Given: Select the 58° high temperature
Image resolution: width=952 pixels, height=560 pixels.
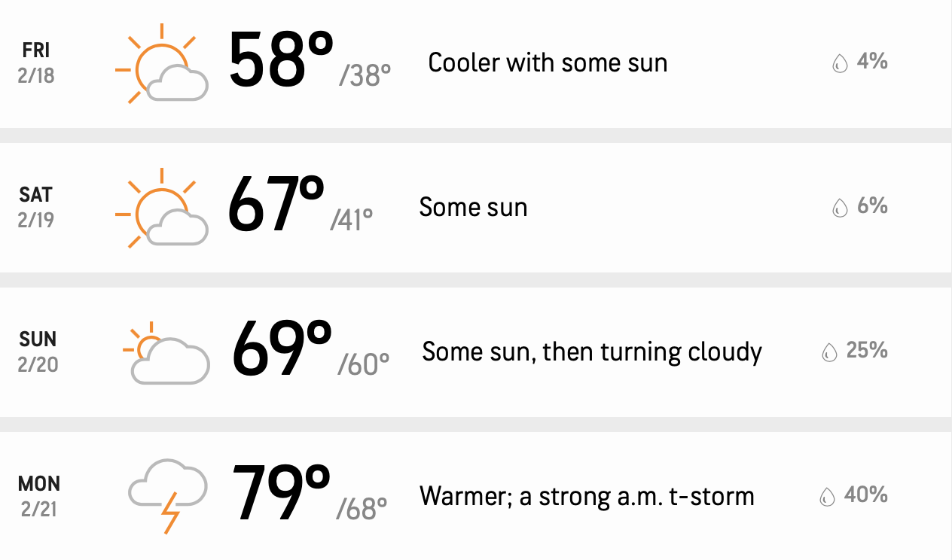Looking at the screenshot, I should (281, 59).
